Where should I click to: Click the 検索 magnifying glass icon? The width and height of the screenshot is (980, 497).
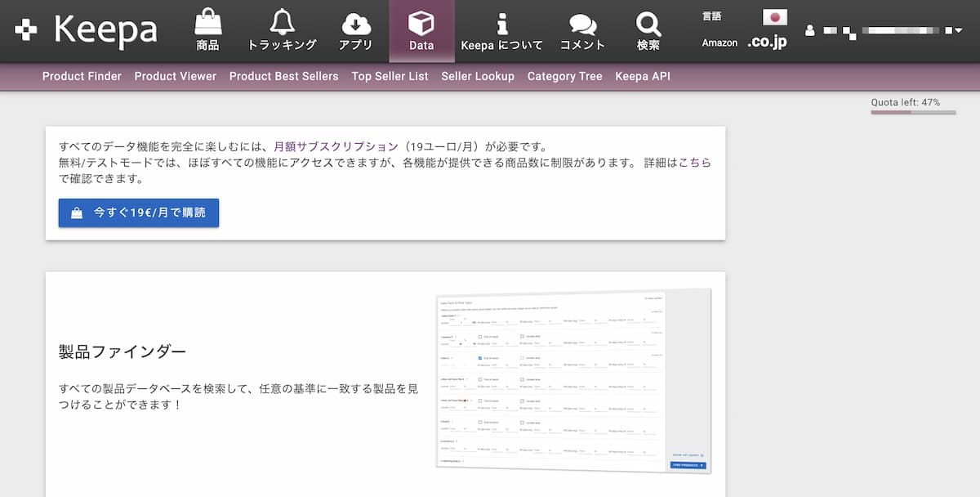point(648,22)
